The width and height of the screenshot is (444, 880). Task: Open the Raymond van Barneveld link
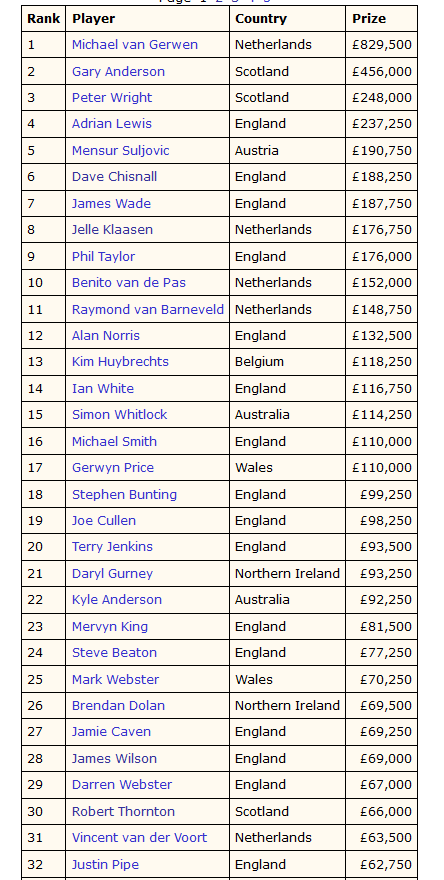tap(148, 309)
